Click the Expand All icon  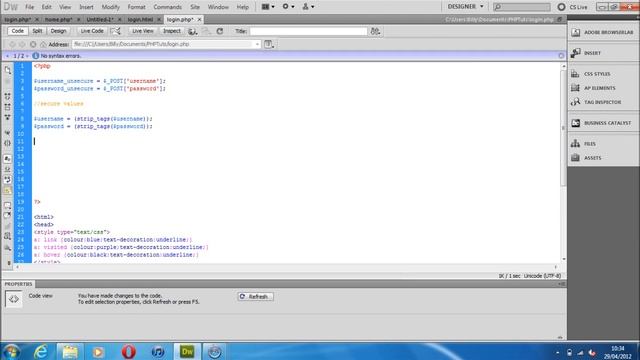pyautogui.click(x=7, y=118)
